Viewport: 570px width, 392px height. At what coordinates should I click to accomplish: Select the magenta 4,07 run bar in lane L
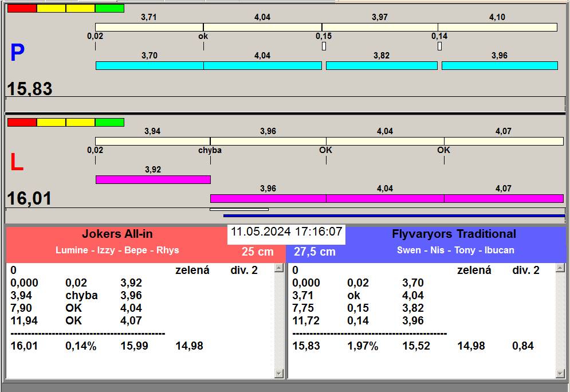point(504,198)
